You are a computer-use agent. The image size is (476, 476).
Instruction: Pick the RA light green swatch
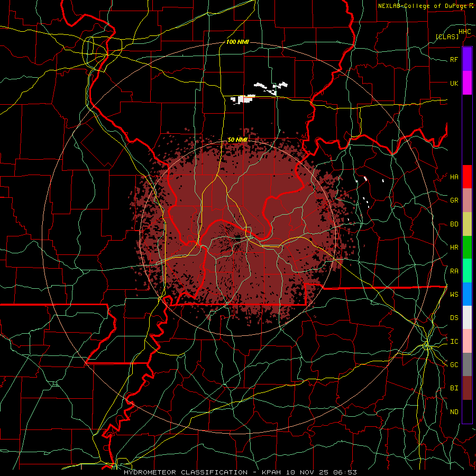467,271
